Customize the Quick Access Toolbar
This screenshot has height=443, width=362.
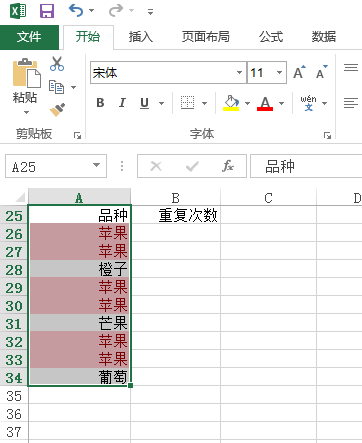pyautogui.click(x=151, y=12)
